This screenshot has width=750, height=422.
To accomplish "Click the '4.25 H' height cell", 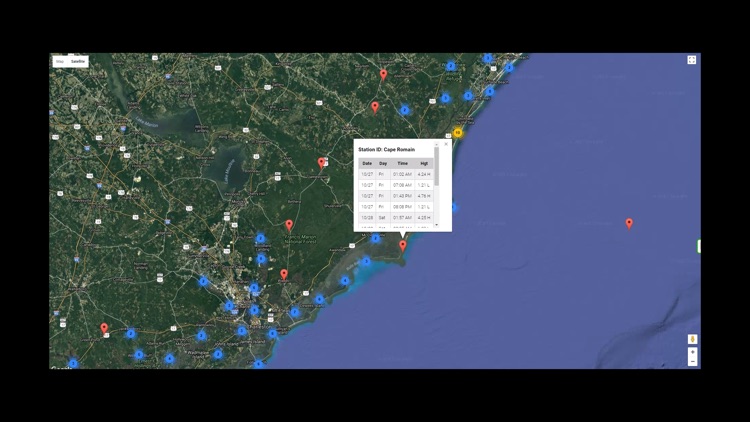I will point(424,217).
